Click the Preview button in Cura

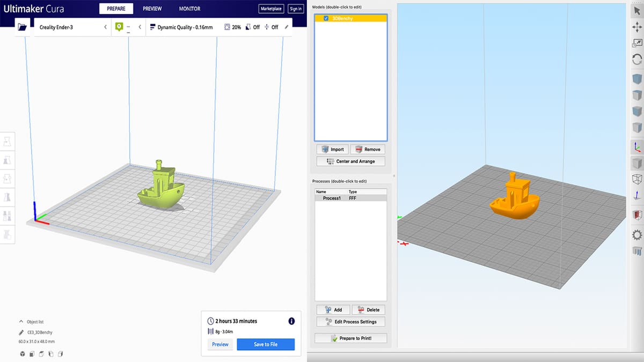220,344
